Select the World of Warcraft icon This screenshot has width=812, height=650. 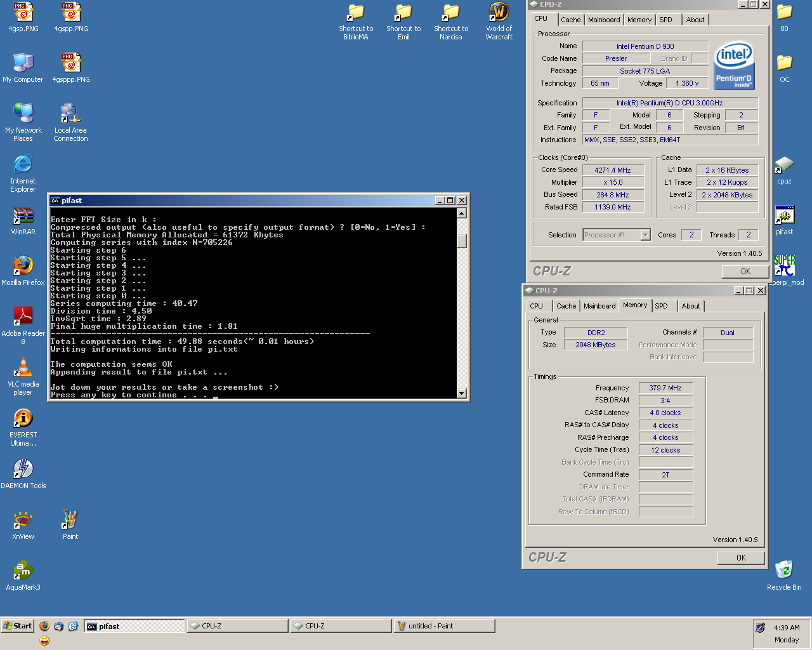(x=499, y=21)
